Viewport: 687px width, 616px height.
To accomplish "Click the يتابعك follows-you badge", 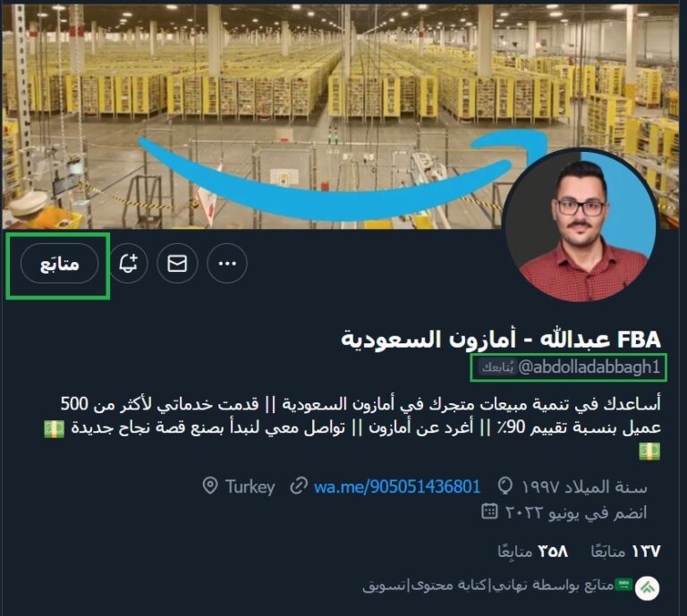I will point(497,367).
